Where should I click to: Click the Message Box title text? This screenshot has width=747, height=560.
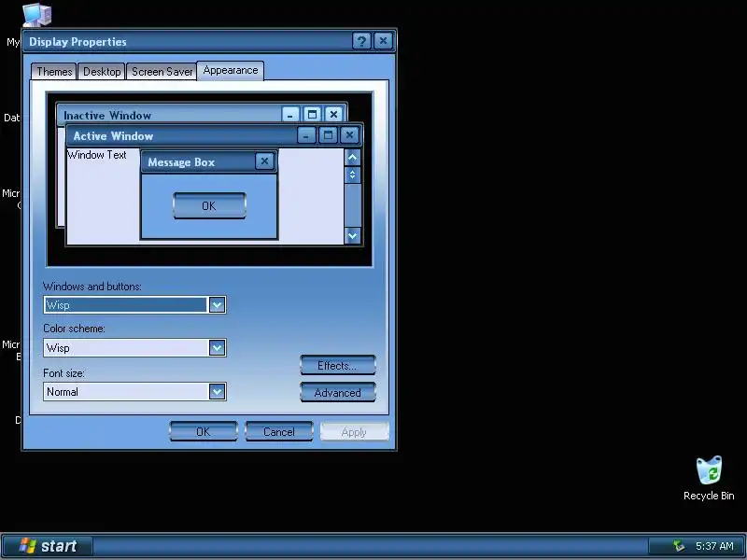click(x=181, y=162)
